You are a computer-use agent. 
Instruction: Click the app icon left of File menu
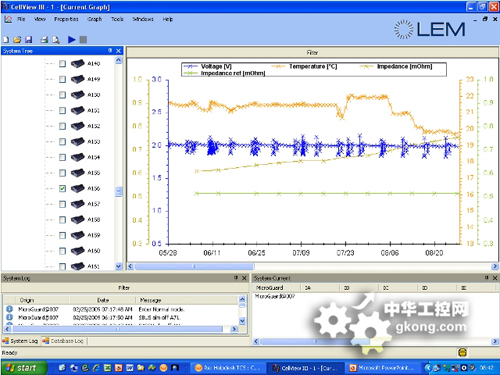click(8, 19)
